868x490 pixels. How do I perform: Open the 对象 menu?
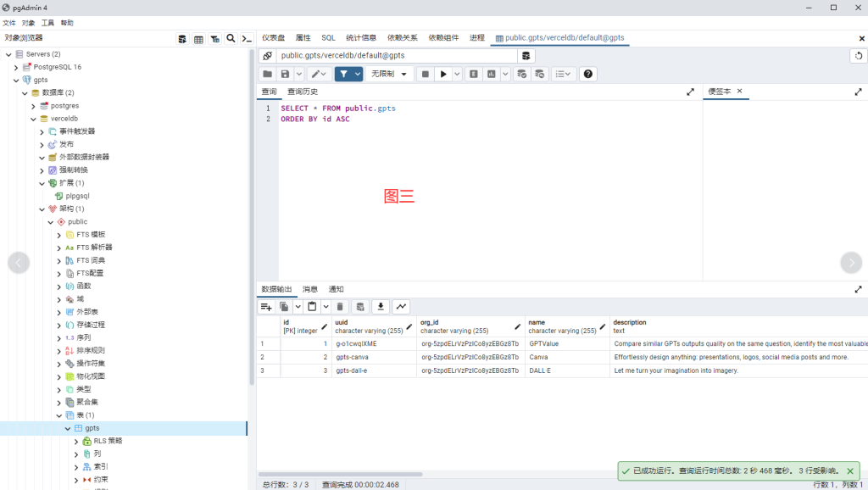(x=28, y=23)
